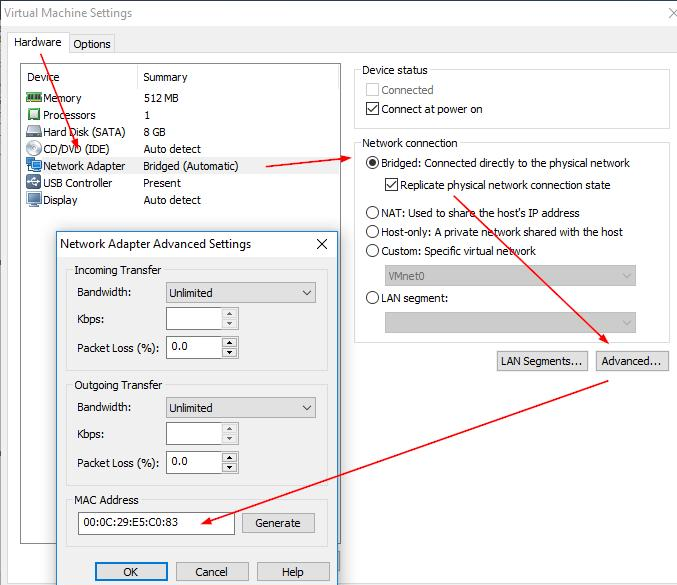Open the Incoming Transfer Bandwidth dropdown
This screenshot has width=677, height=585.
point(240,293)
